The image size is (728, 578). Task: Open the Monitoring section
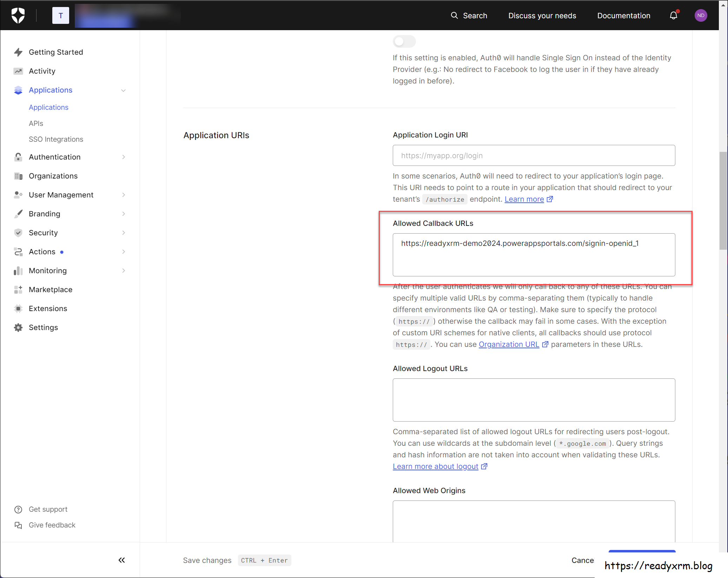48,270
